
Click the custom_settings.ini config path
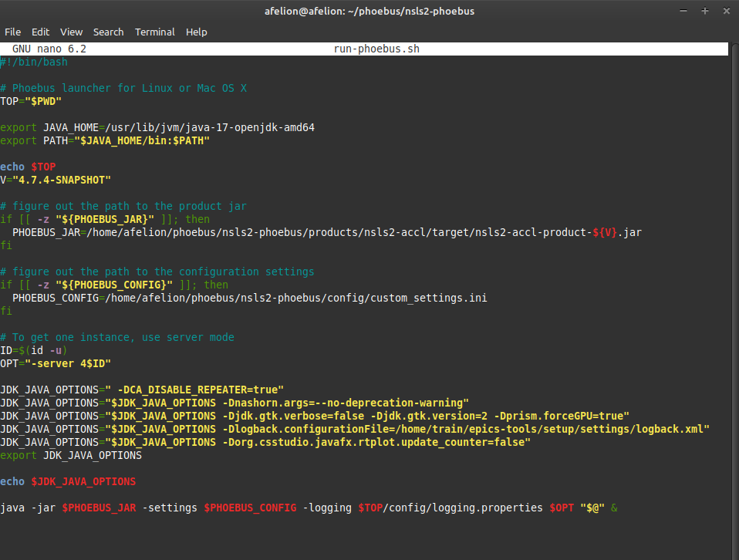click(x=428, y=298)
